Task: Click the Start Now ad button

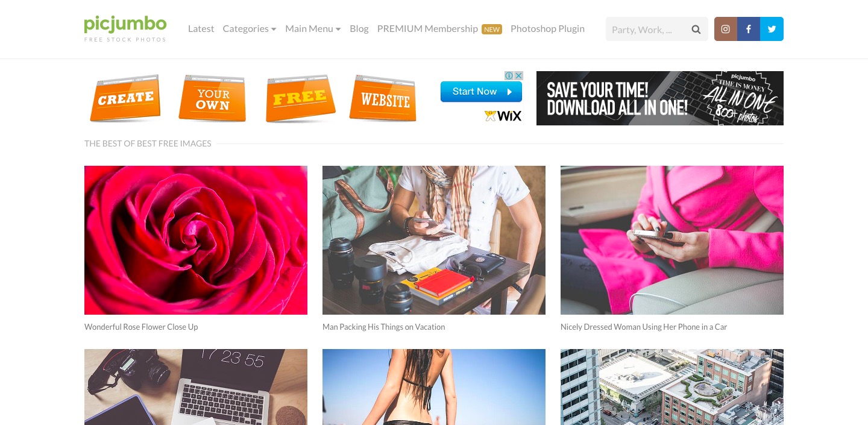Action: pos(481,92)
